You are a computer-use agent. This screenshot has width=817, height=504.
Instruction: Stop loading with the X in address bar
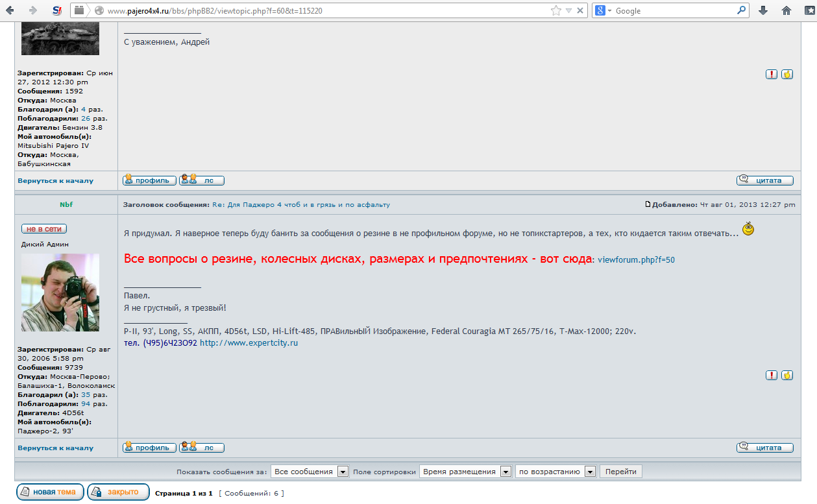click(580, 10)
